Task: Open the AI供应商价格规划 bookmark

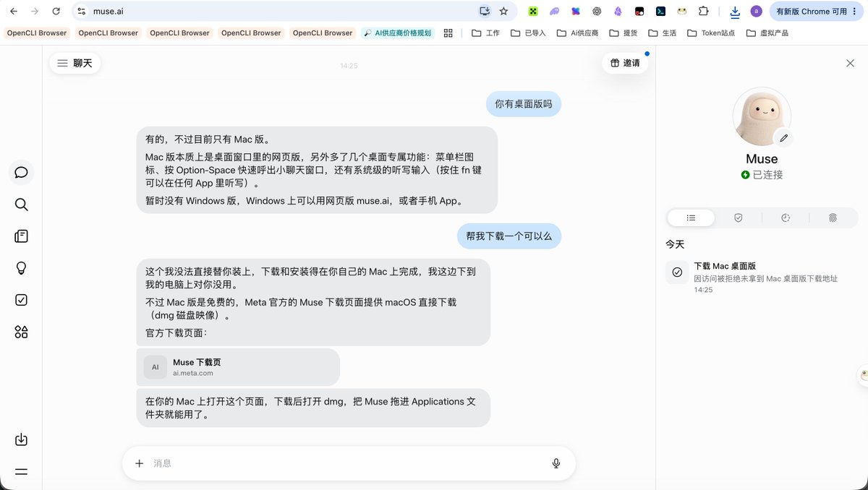Action: tap(398, 33)
